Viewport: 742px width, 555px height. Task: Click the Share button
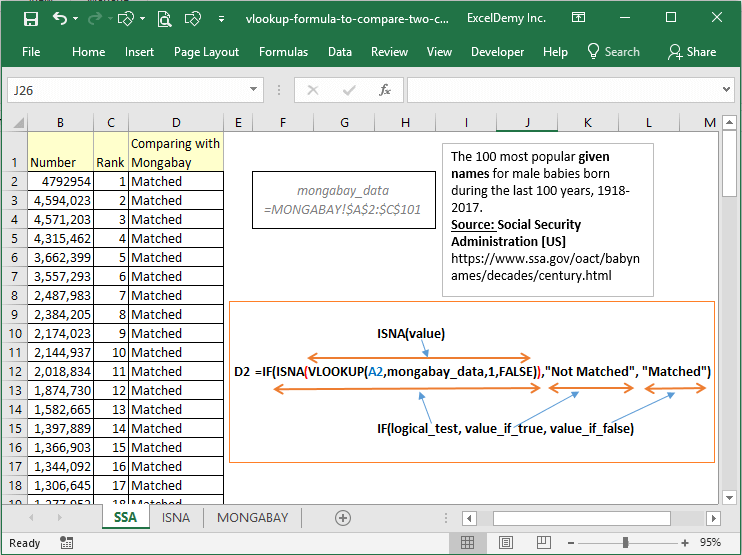click(692, 52)
